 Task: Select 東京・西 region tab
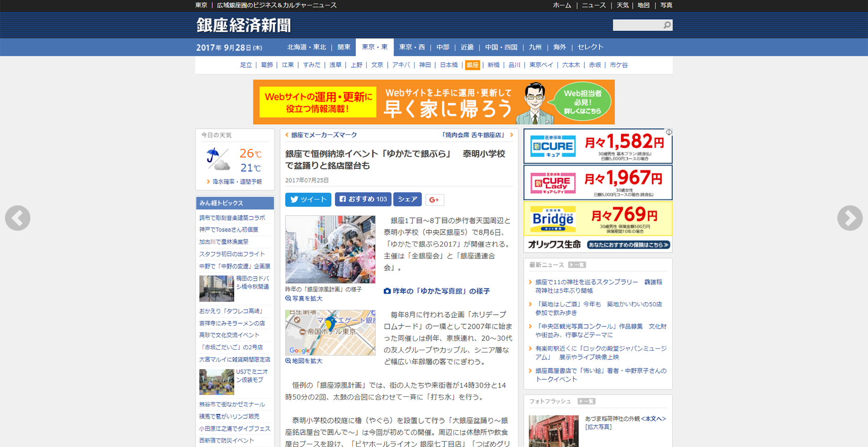point(412,47)
